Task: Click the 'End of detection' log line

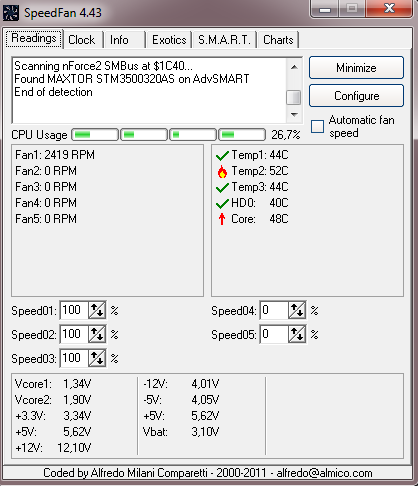Action: (x=53, y=92)
